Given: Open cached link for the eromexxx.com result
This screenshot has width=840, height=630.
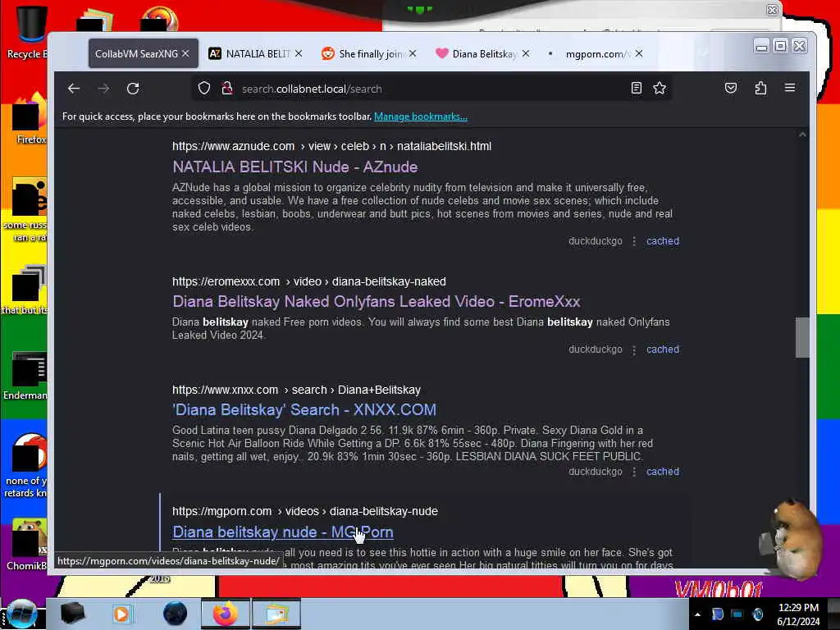Looking at the screenshot, I should tap(663, 349).
